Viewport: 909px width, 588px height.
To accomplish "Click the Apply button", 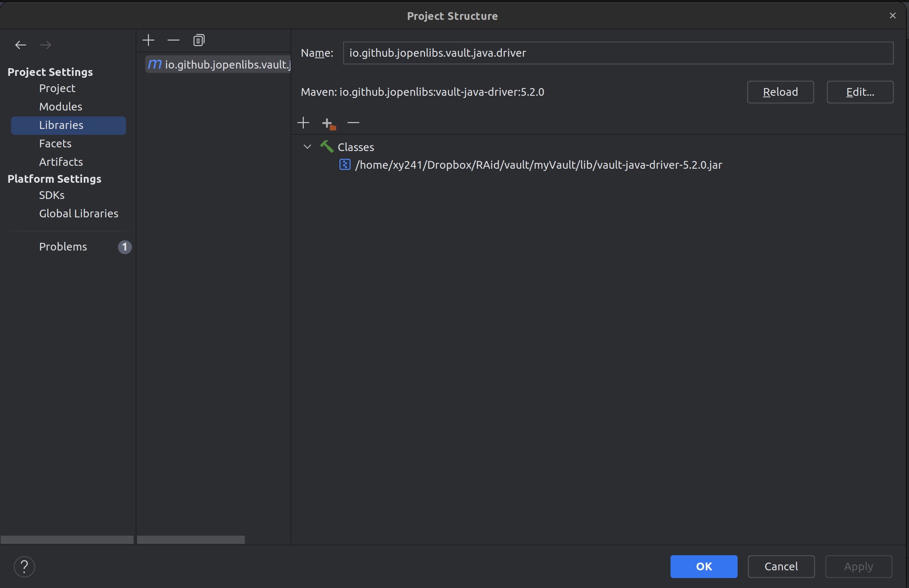I will tap(858, 567).
